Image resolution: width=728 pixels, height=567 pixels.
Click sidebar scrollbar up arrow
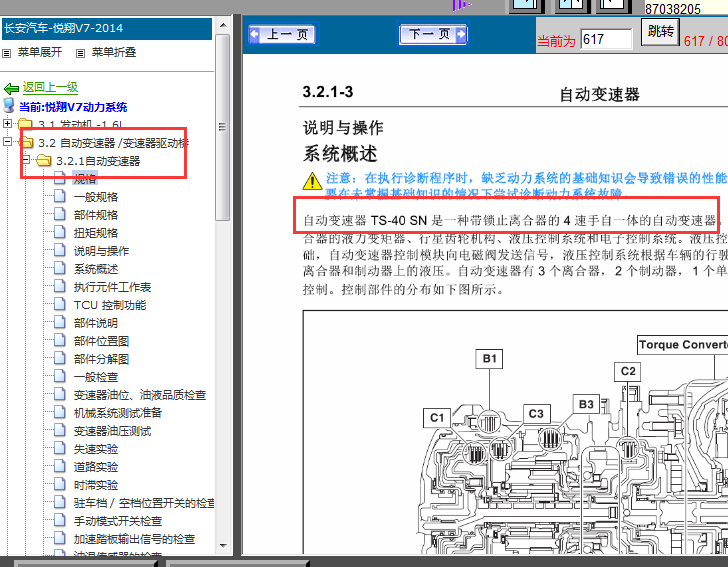pyautogui.click(x=223, y=25)
